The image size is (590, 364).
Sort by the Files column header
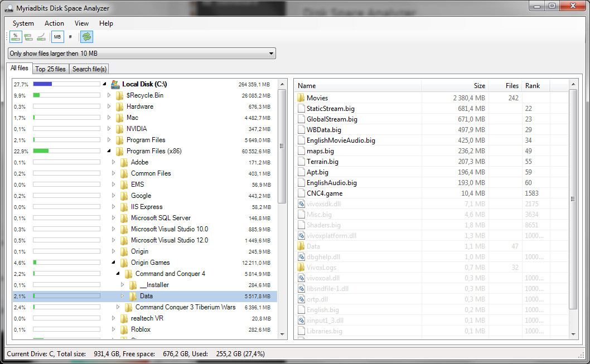coord(504,86)
